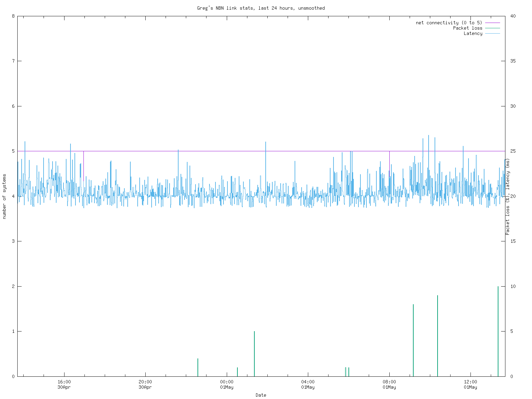
Task: Click the "20" on the latency axis
Action: click(513, 196)
